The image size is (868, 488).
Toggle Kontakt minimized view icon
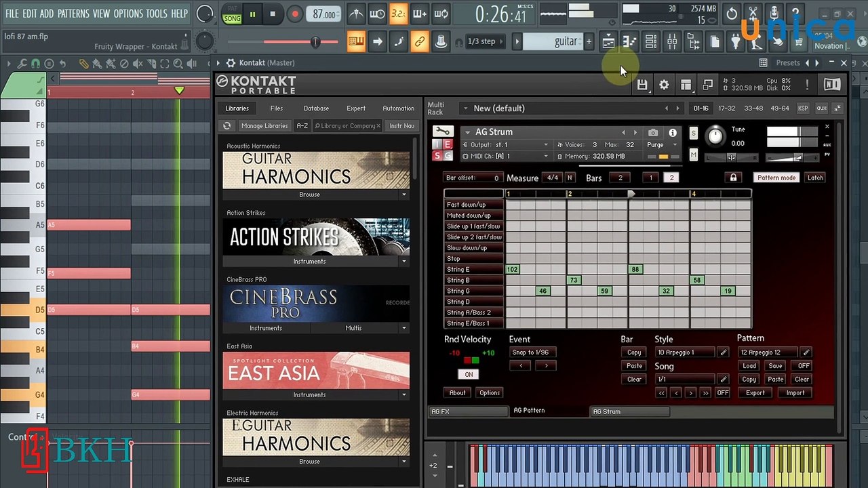tap(708, 85)
